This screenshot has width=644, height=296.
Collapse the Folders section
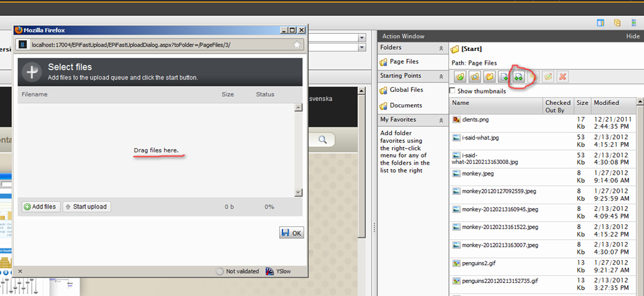[440, 48]
